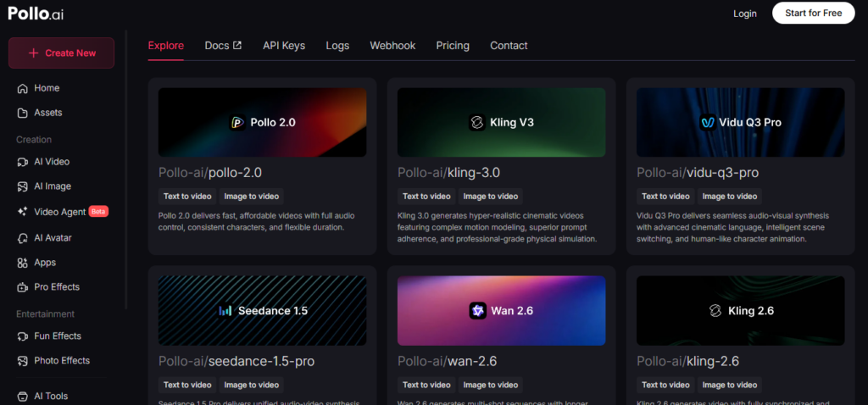The image size is (868, 405).
Task: Click the Home icon in sidebar
Action: 22,88
